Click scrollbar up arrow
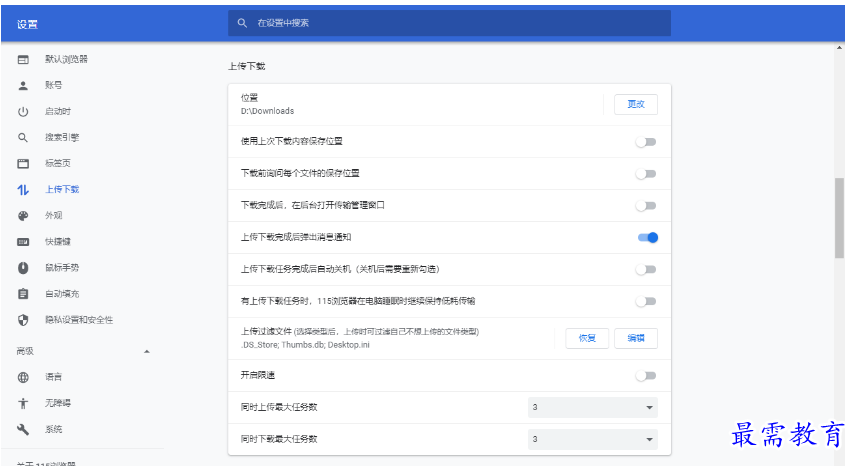The height and width of the screenshot is (466, 853). point(839,48)
